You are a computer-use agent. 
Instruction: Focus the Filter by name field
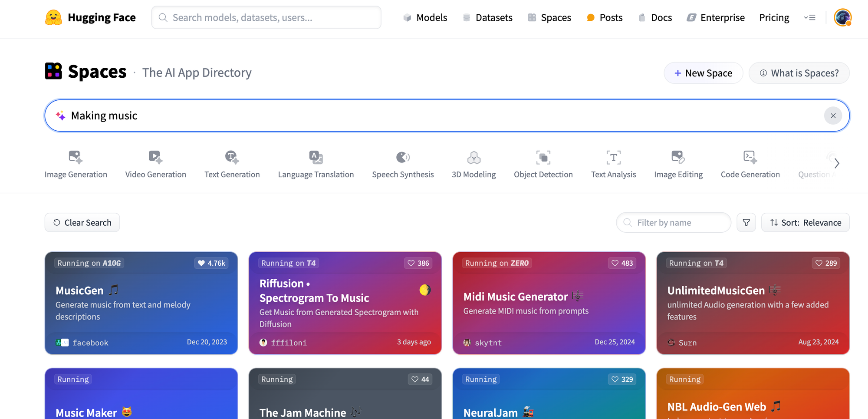(674, 222)
